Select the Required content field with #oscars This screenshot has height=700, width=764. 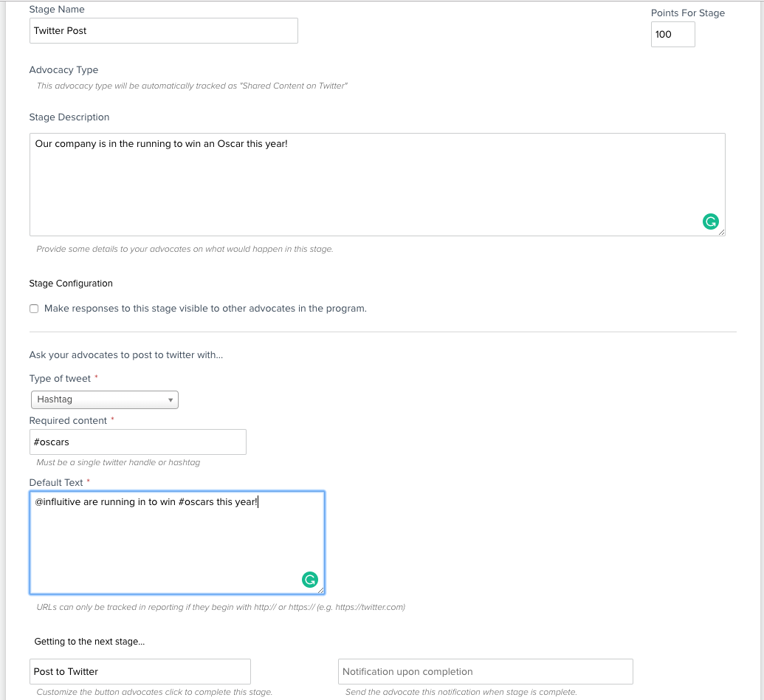pos(137,442)
